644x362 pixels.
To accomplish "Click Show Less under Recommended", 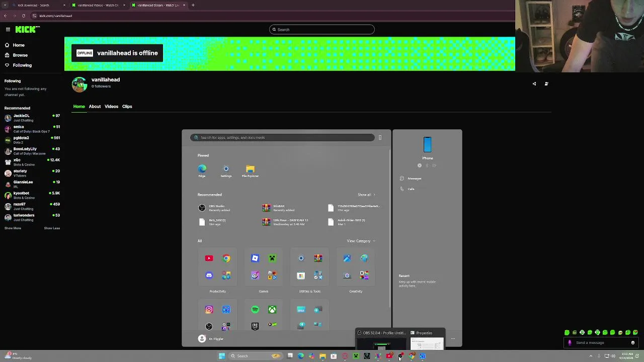I will pyautogui.click(x=52, y=228).
